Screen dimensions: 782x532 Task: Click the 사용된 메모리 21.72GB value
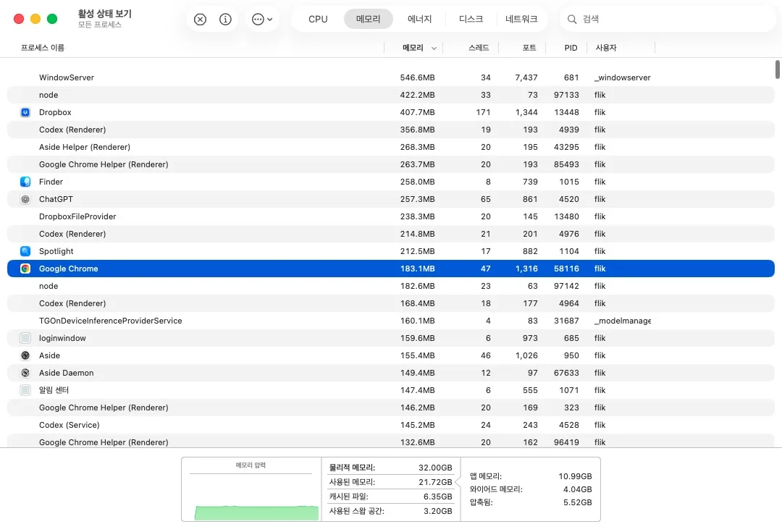click(x=435, y=482)
